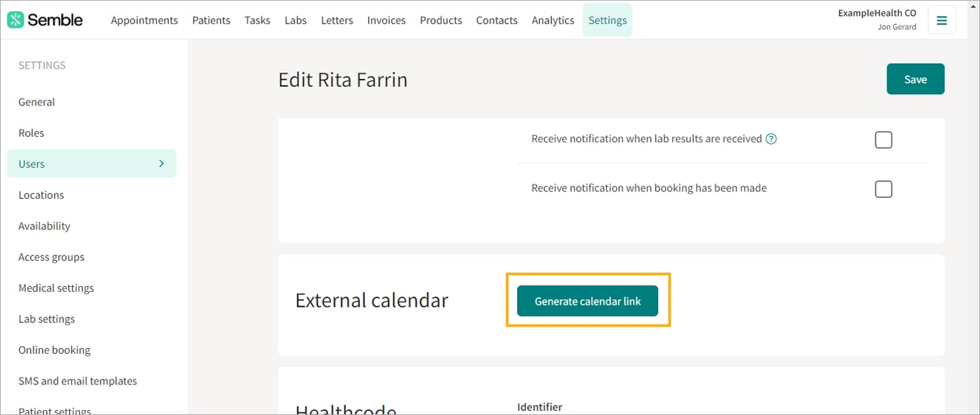Click the Healthcode Identifier input field
The height and width of the screenshot is (415, 980).
click(x=641, y=411)
